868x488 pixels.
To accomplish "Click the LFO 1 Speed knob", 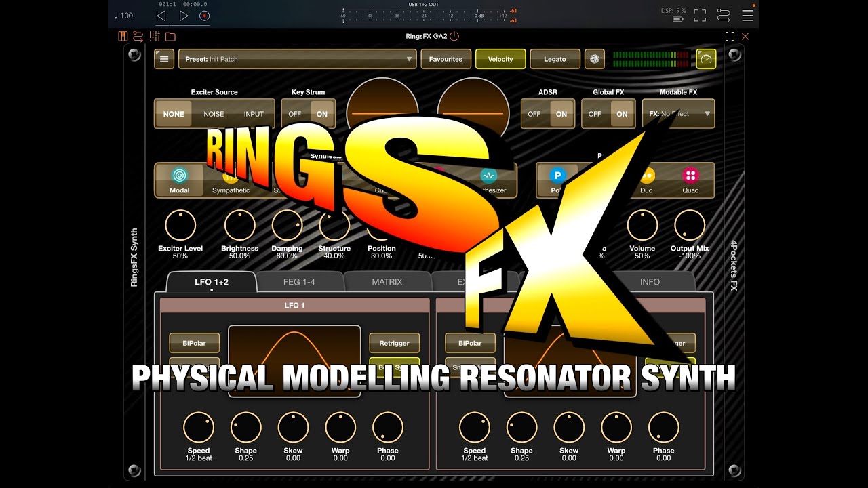I will [x=199, y=427].
